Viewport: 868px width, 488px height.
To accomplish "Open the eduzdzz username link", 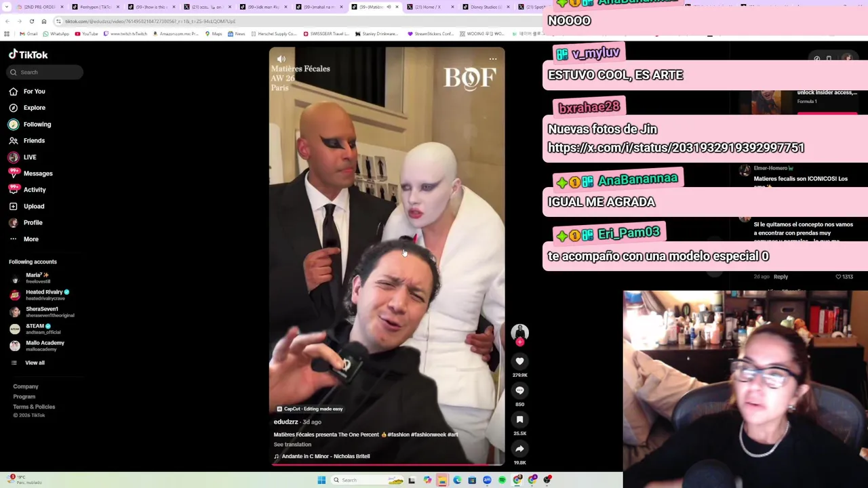I will pyautogui.click(x=285, y=422).
